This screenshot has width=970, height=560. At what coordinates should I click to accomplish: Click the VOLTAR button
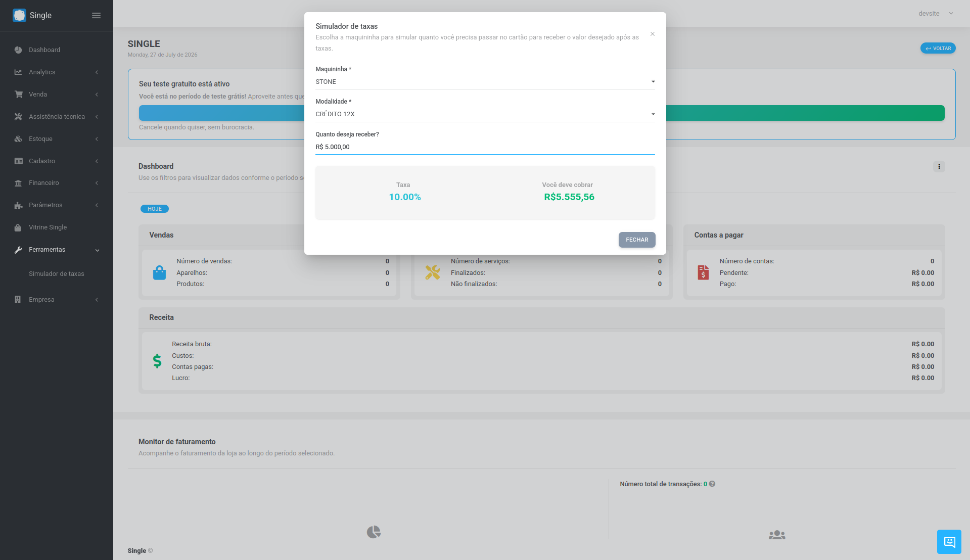click(x=938, y=49)
